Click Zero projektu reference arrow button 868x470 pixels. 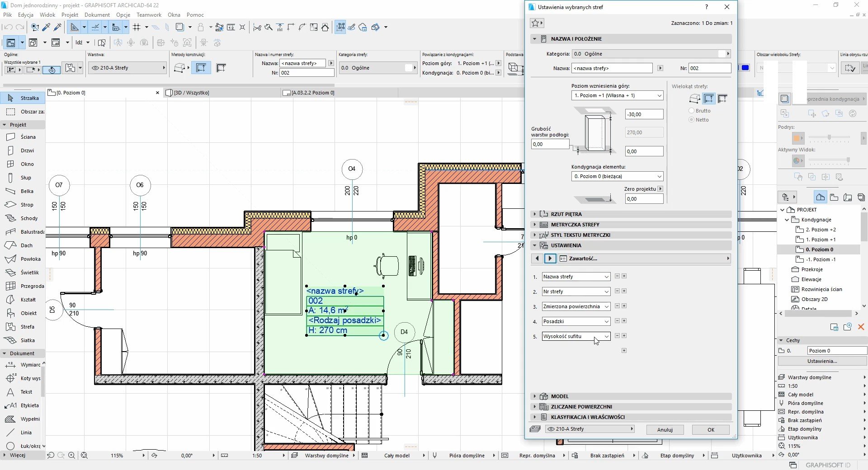660,189
